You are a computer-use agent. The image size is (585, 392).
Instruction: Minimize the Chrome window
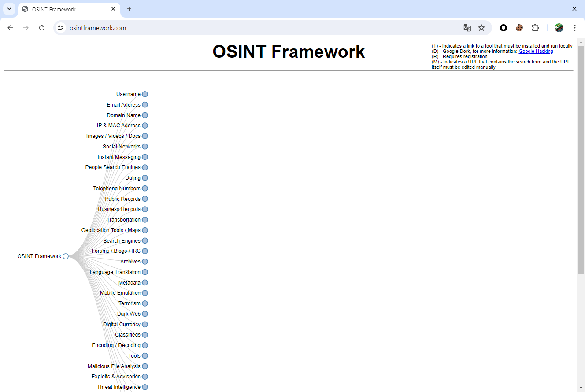tap(534, 9)
